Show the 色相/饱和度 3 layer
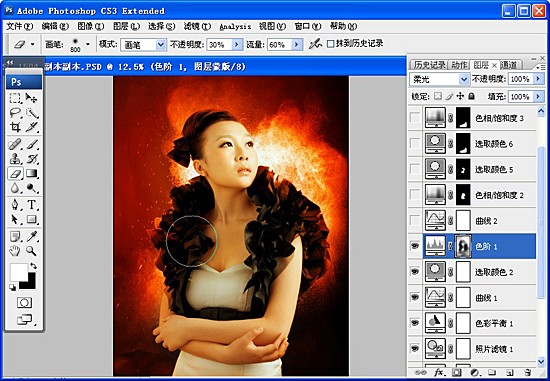Viewport: 550px width, 381px height. coord(415,118)
